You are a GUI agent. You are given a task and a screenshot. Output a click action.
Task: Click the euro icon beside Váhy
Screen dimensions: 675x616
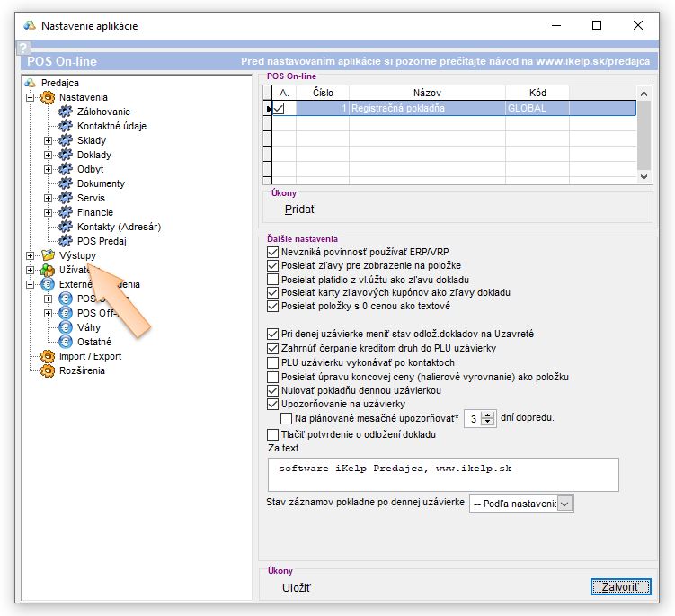[x=65, y=327]
